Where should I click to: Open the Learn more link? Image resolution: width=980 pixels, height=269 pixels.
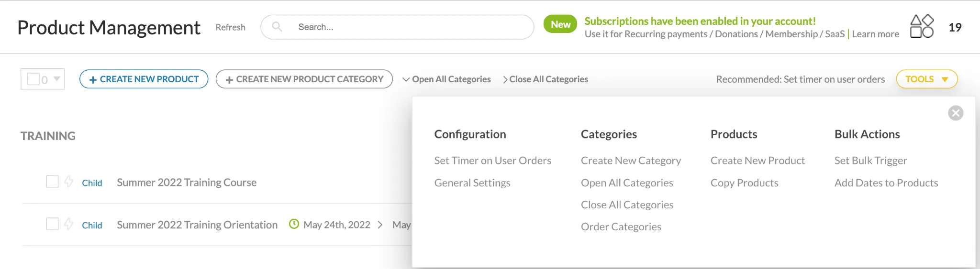(x=875, y=34)
